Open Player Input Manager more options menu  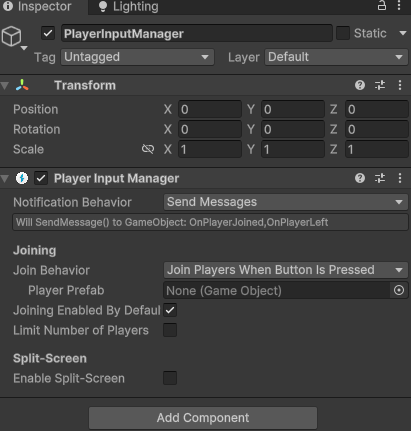click(400, 178)
